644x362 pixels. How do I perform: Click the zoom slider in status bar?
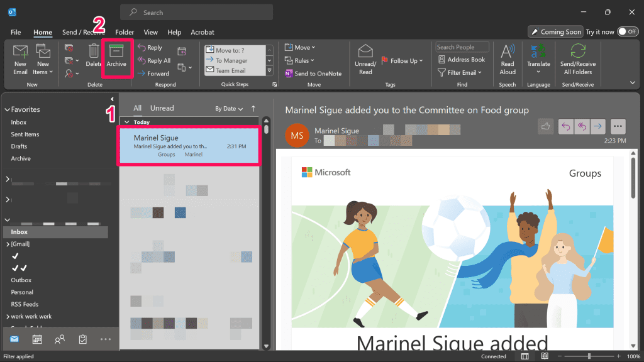[x=589, y=356]
